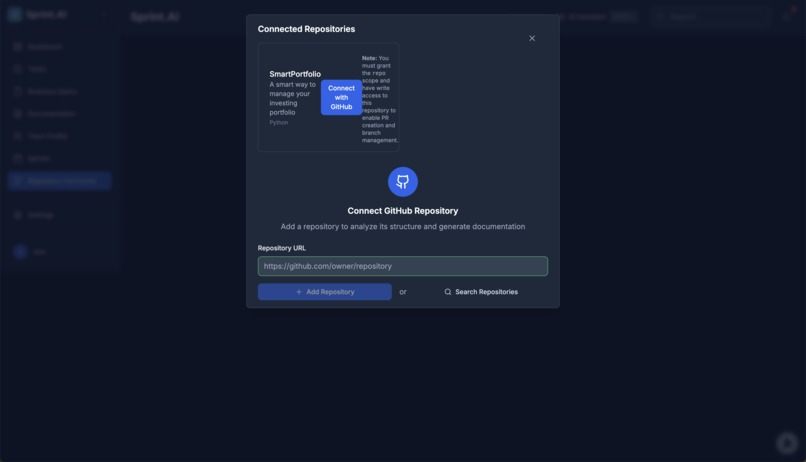Click the Python language label
Viewport: 806px width, 462px height.
279,122
